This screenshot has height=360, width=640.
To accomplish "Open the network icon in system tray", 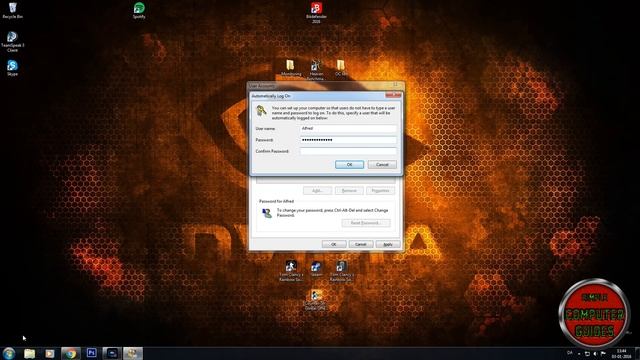I will [587, 353].
